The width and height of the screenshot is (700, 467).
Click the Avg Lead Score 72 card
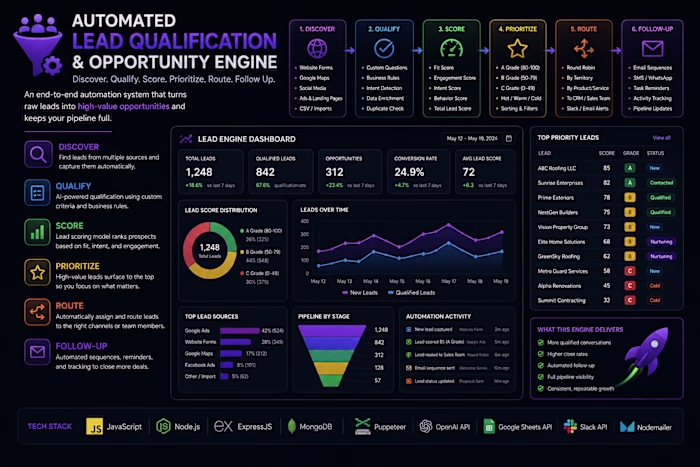[x=486, y=172]
